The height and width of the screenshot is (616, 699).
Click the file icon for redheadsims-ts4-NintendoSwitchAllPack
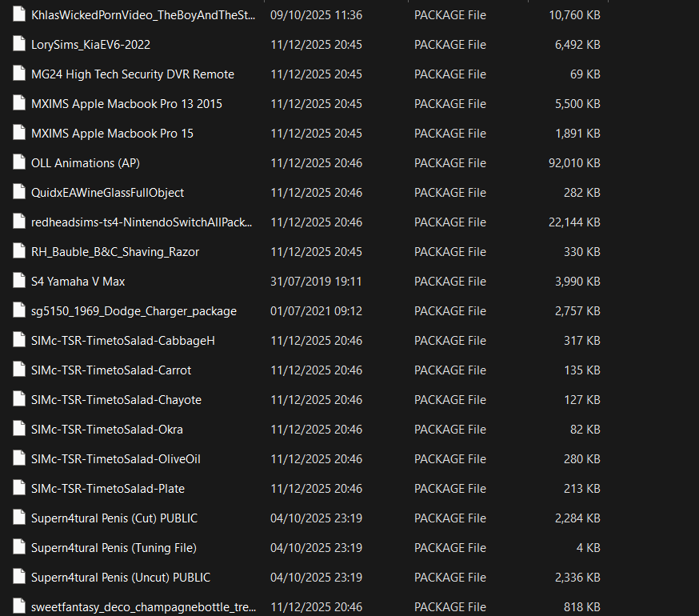[x=19, y=222]
